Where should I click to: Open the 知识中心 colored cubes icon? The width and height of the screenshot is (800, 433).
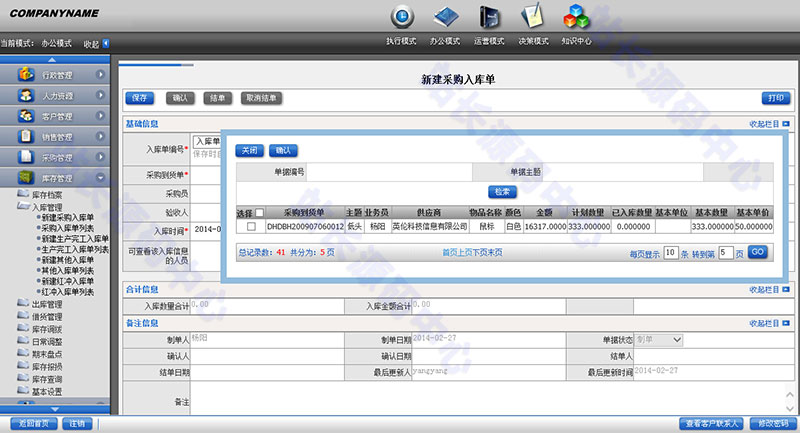click(x=576, y=18)
